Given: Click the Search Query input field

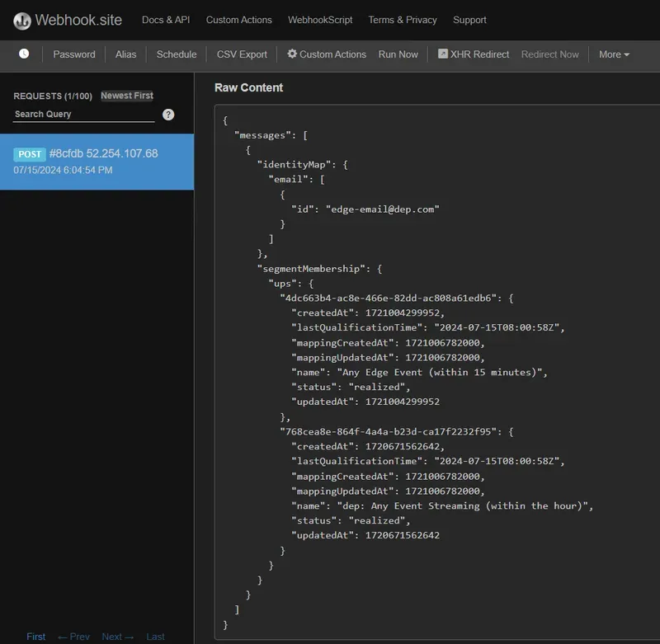Looking at the screenshot, I should [84, 115].
